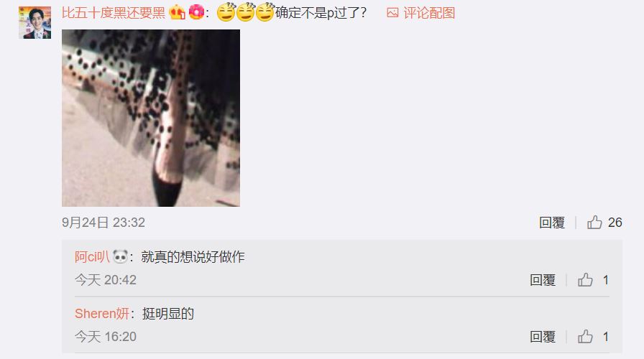
Task: Click the 9月24日 23:32 timestamp
Action: tap(103, 223)
